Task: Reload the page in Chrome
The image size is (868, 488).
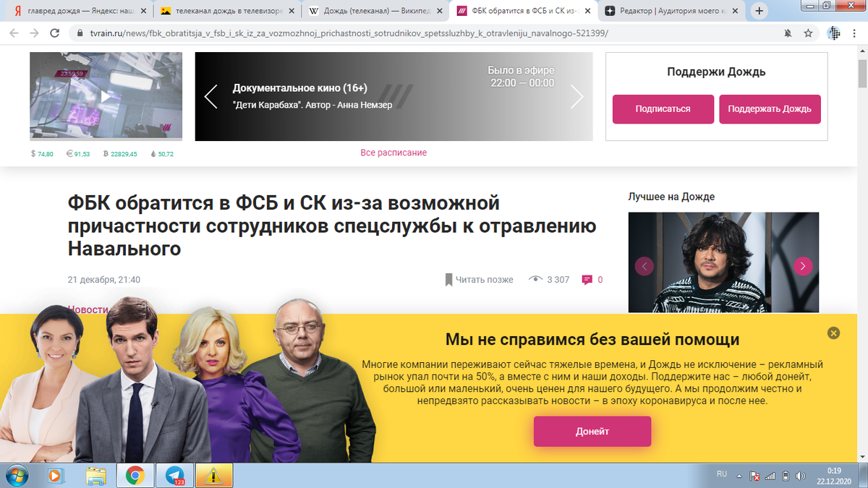Action: pyautogui.click(x=55, y=33)
